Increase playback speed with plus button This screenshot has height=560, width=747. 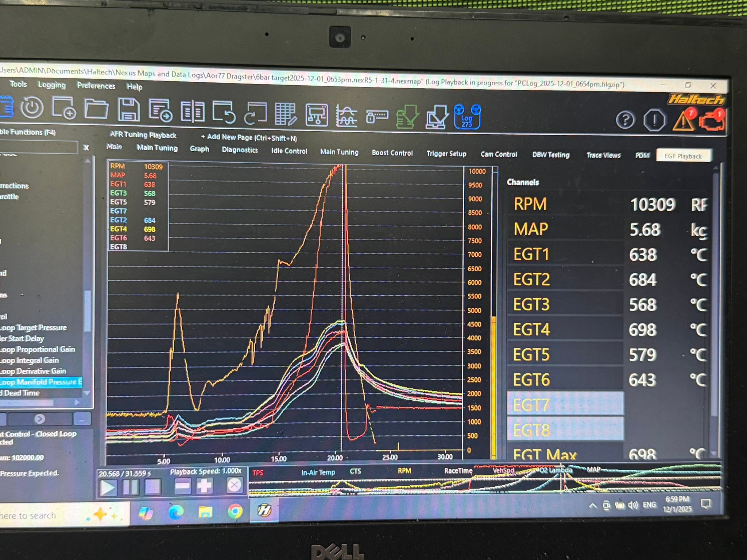click(x=205, y=486)
